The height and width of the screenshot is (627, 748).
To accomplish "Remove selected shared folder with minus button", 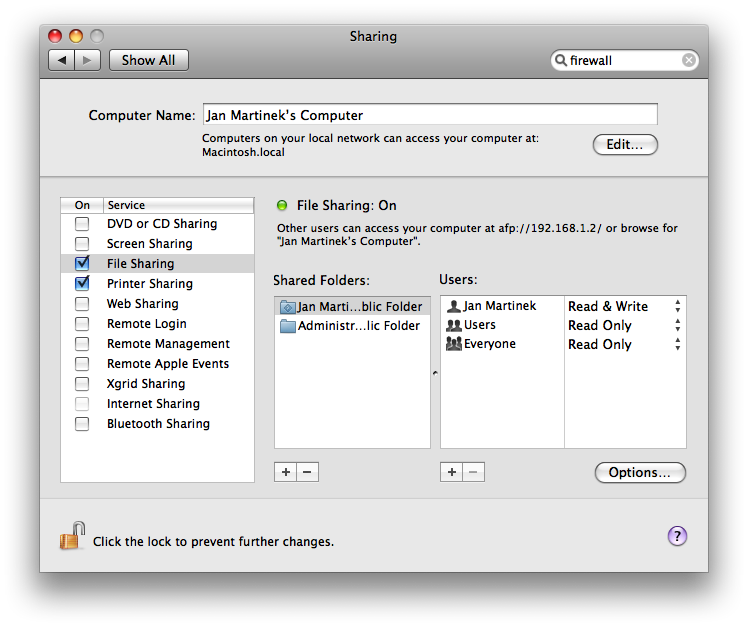I will (x=308, y=472).
